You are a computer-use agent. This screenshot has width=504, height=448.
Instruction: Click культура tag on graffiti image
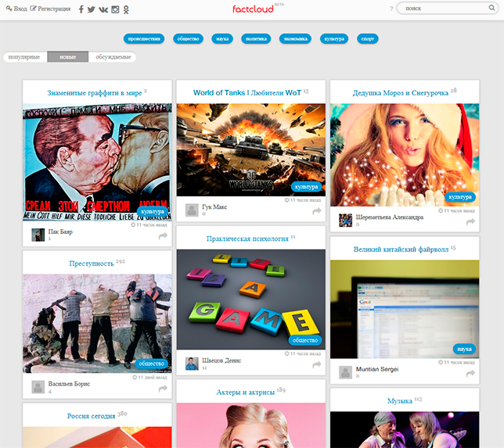tap(153, 212)
